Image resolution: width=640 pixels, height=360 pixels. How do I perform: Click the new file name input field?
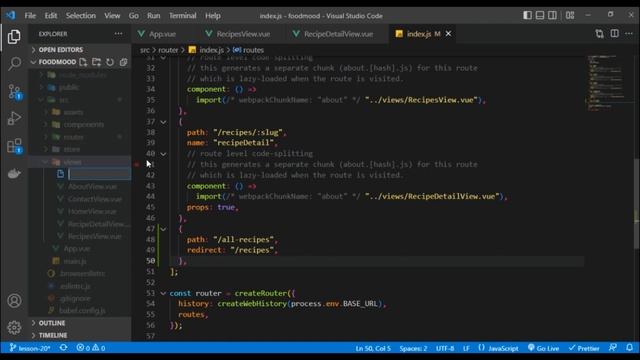99,174
